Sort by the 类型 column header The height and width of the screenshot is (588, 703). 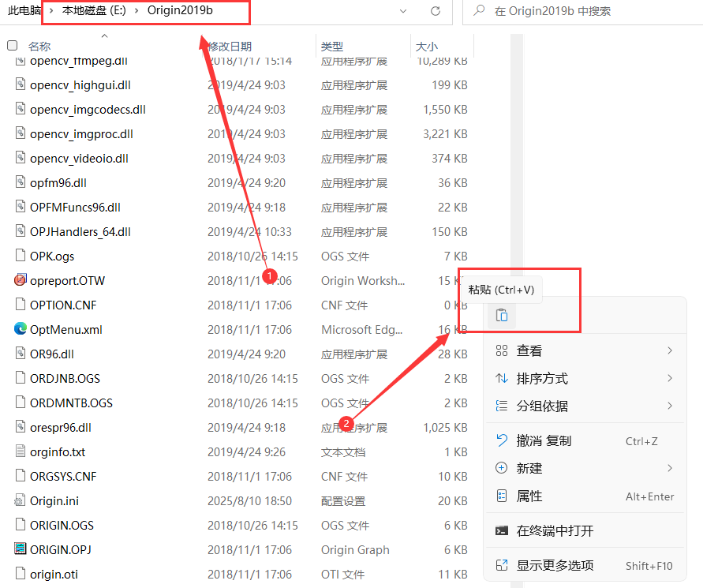point(332,47)
